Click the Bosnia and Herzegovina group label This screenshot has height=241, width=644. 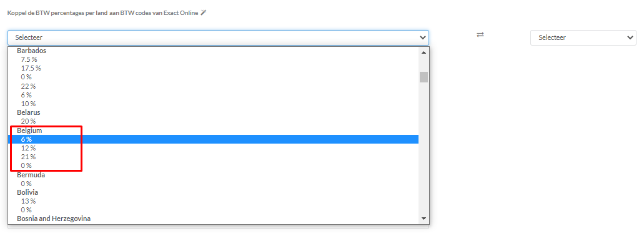pos(54,219)
